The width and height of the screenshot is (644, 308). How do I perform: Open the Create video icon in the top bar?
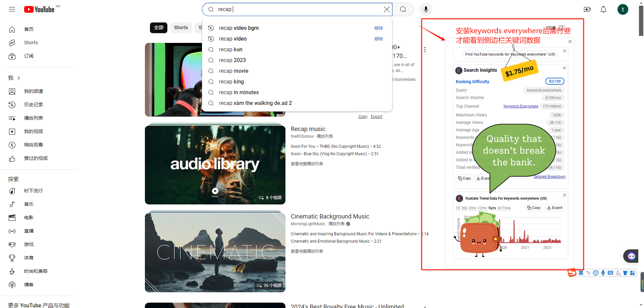pos(587,9)
